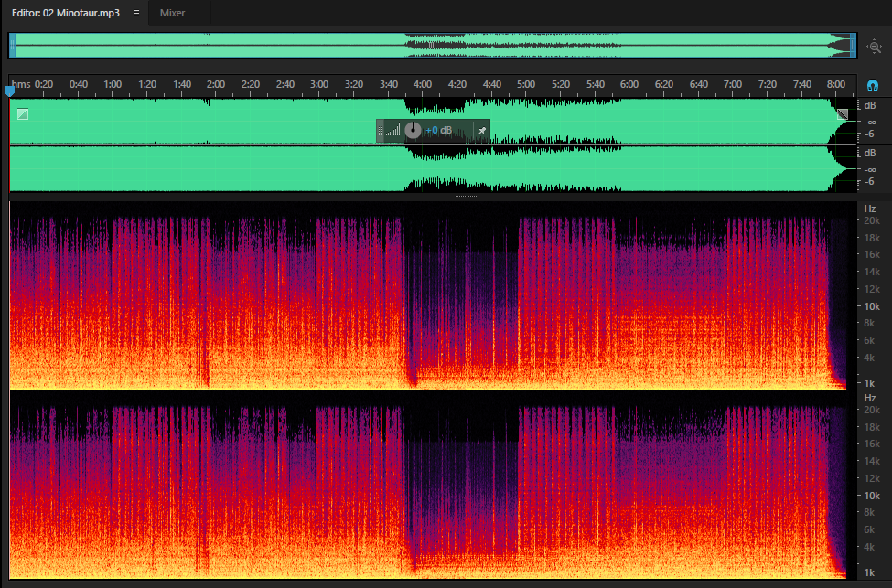Click the 20k label on lower frequency scale

coord(872,410)
